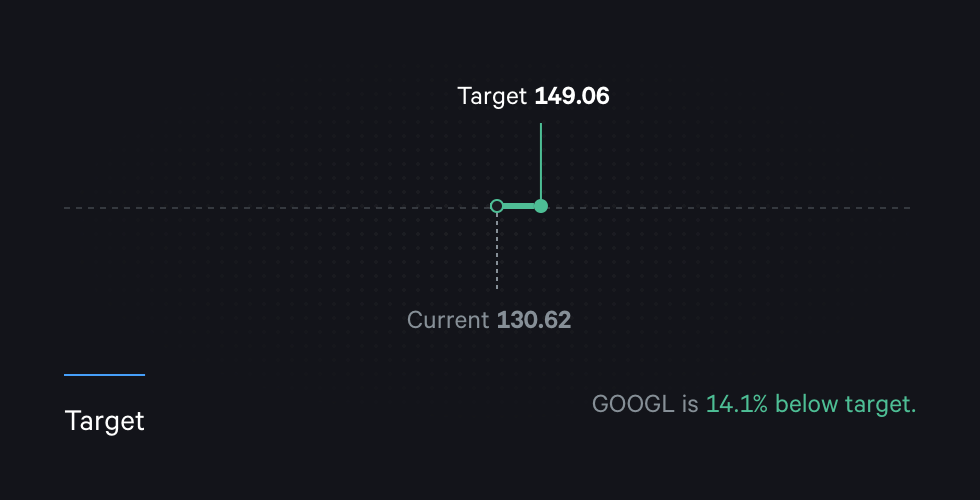
Task: Click the blue underline above the Target tab
Action: coord(104,375)
